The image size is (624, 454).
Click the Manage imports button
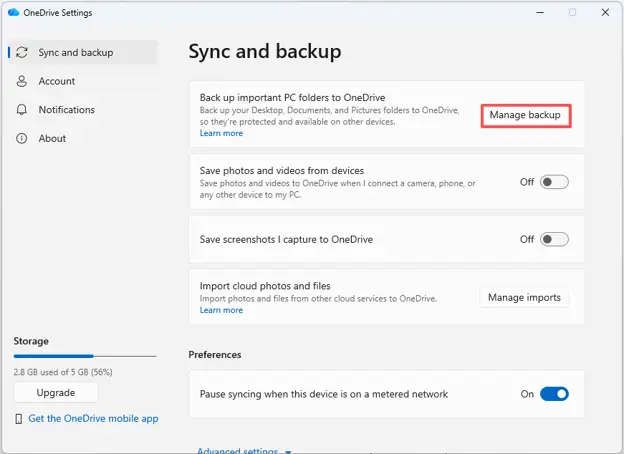(x=525, y=298)
